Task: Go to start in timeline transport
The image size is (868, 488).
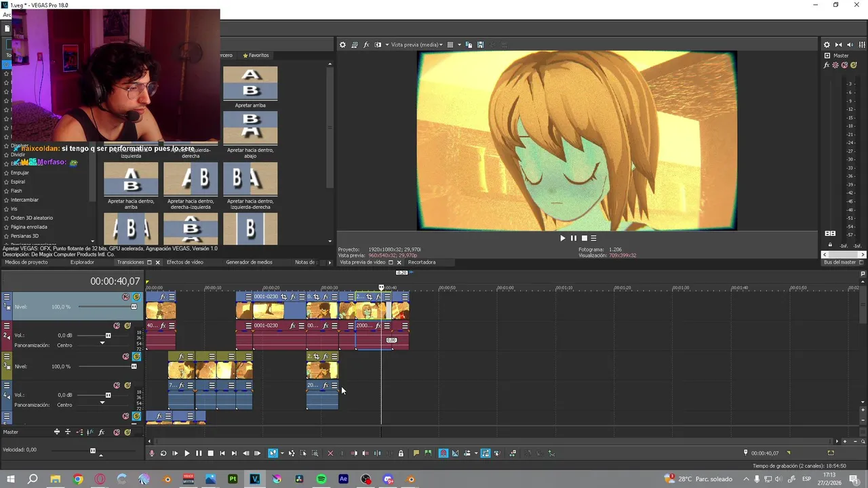Action: (222, 453)
